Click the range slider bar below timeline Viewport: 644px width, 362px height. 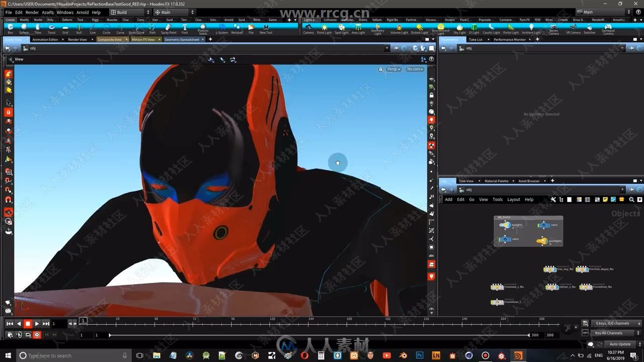click(x=319, y=335)
